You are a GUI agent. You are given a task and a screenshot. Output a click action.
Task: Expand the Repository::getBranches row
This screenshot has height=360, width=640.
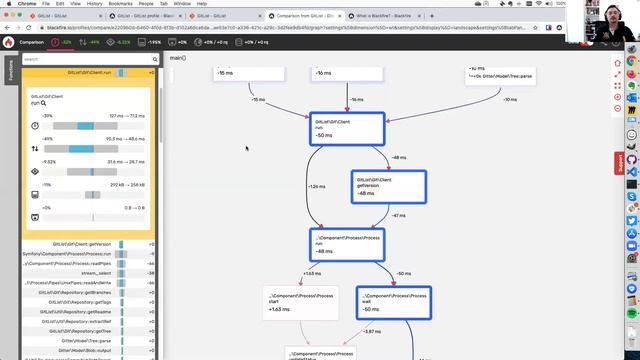tap(89, 293)
